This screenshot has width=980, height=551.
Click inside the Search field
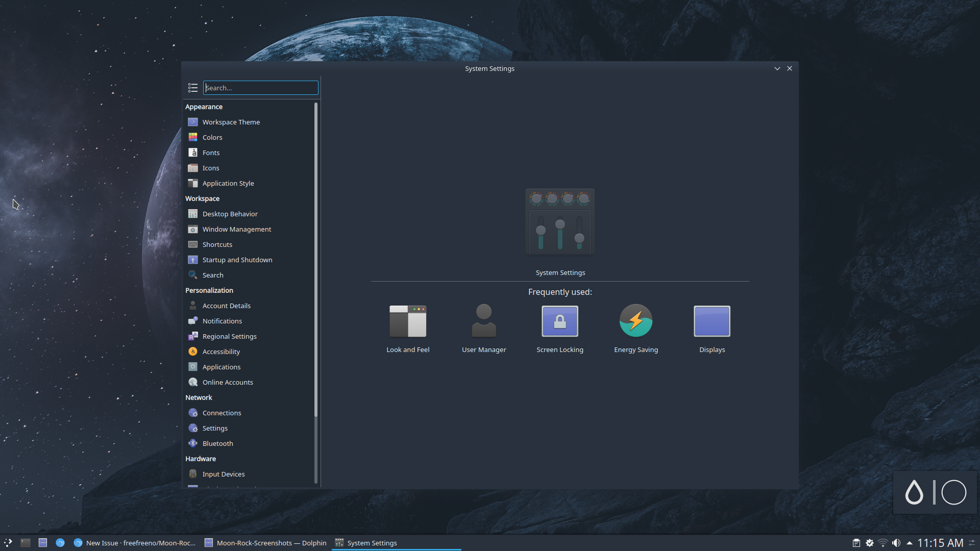click(x=260, y=87)
